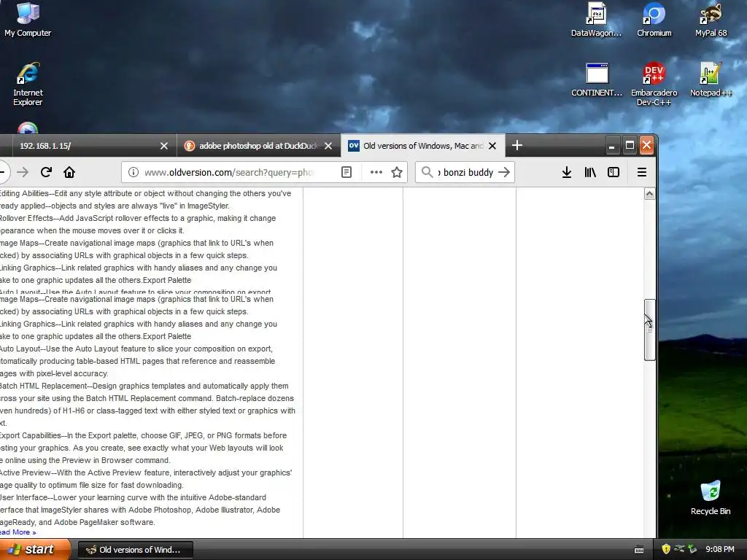The width and height of the screenshot is (747, 560).
Task: Open MyPal 68 desktop shortcut
Action: (711, 20)
